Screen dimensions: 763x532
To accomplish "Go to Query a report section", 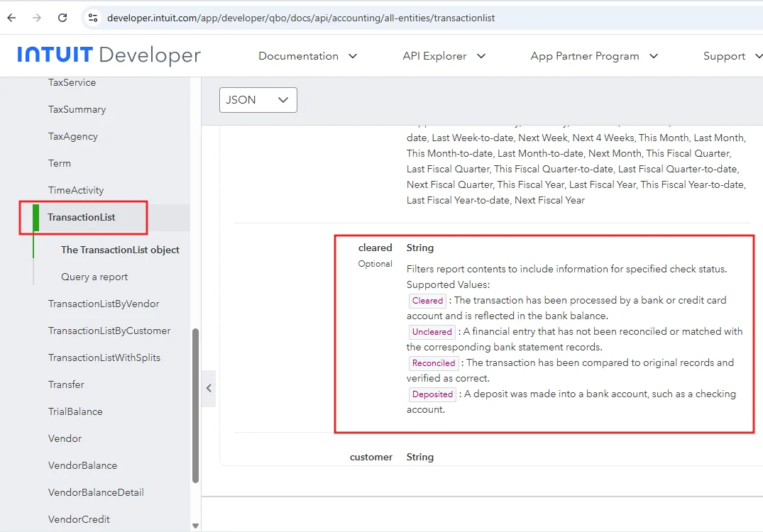I will pyautogui.click(x=94, y=277).
